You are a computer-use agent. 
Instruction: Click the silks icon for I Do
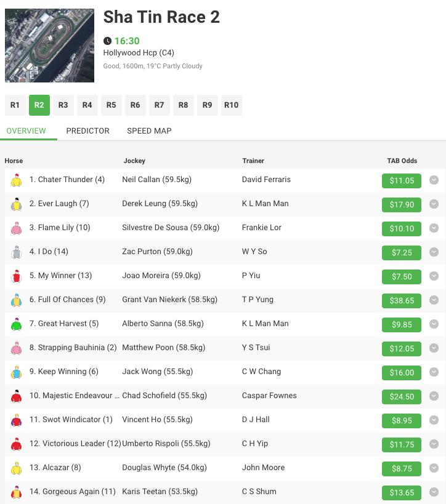click(15, 252)
